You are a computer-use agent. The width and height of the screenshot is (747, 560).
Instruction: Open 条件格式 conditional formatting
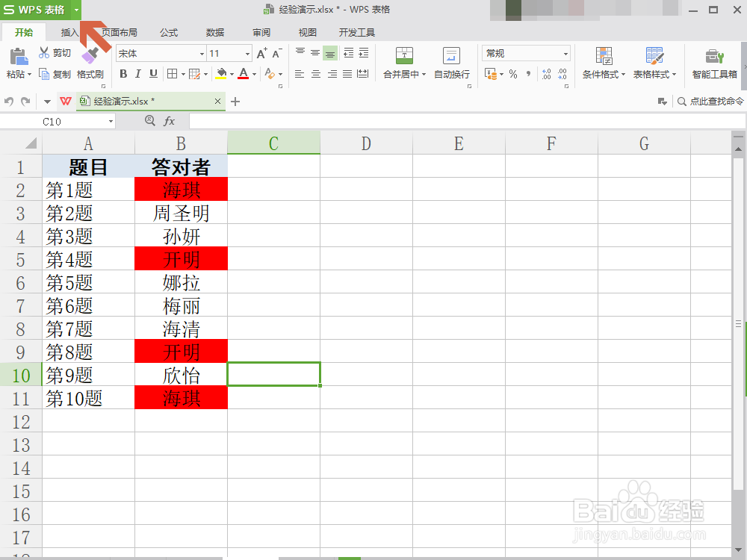[x=602, y=64]
